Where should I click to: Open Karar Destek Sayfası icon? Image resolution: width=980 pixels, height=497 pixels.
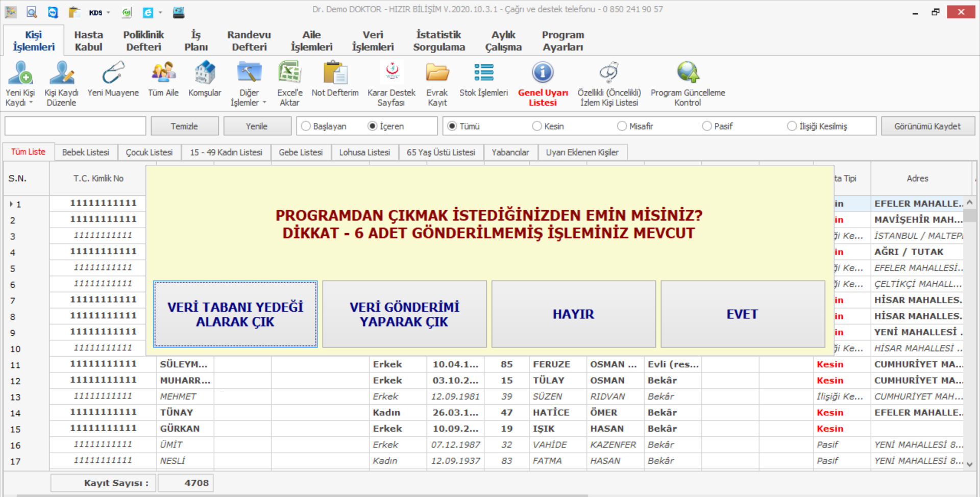392,72
